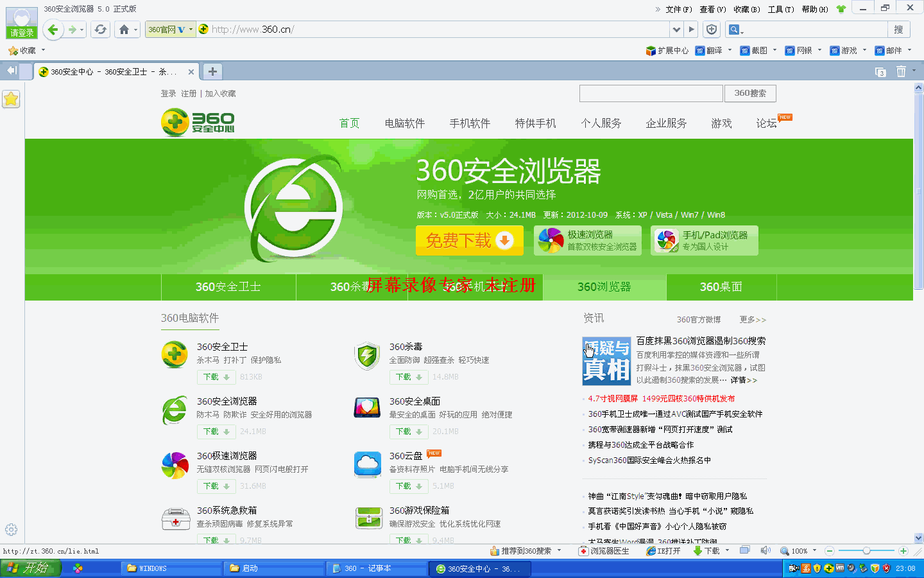Viewport: 924px width, 578px height.
Task: Click the page scrollbar down arrow
Action: tap(918, 538)
